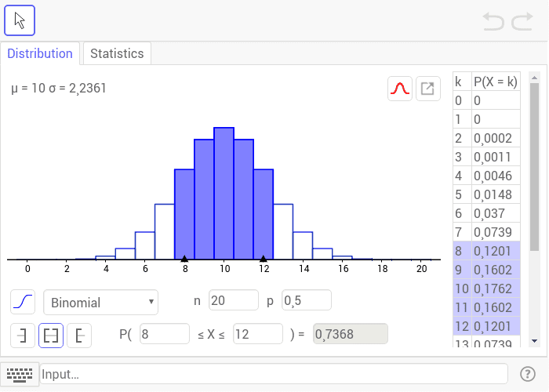Viewport: 549px width, 392px height.
Task: Click the histogram bar at 13
Action: 283,232
